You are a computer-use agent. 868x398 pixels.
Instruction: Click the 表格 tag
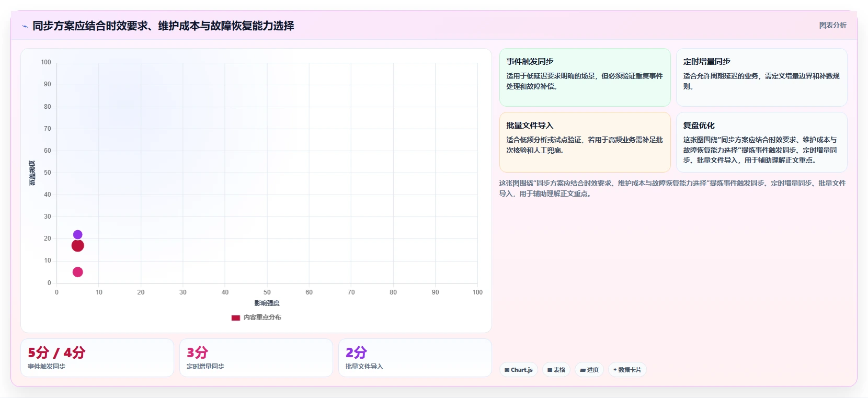556,370
